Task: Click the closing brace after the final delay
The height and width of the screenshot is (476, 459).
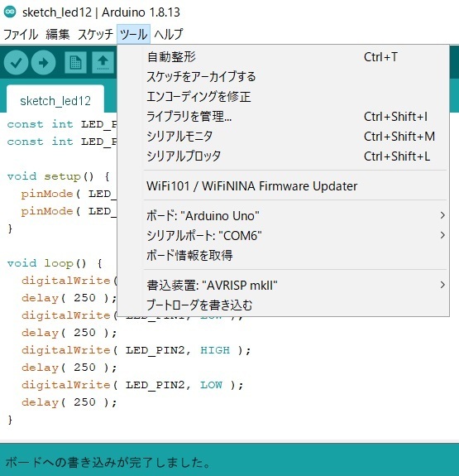Action: click(x=10, y=420)
